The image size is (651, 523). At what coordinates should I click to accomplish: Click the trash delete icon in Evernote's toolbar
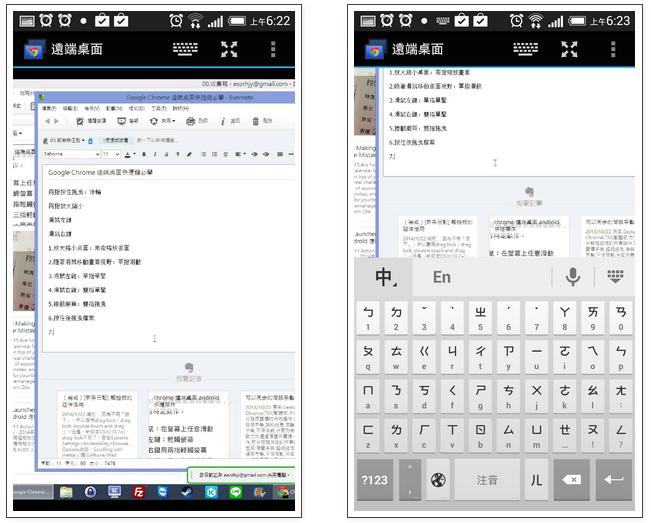(x=256, y=121)
